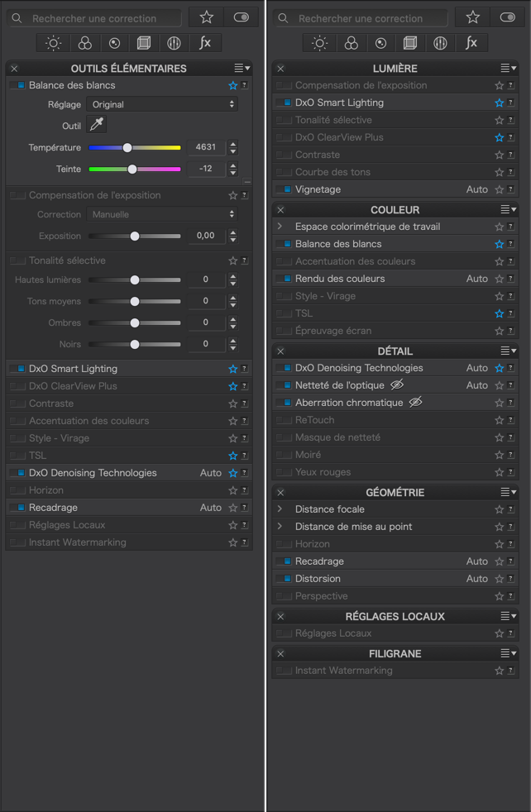Favorite the Perspective tool

[500, 596]
